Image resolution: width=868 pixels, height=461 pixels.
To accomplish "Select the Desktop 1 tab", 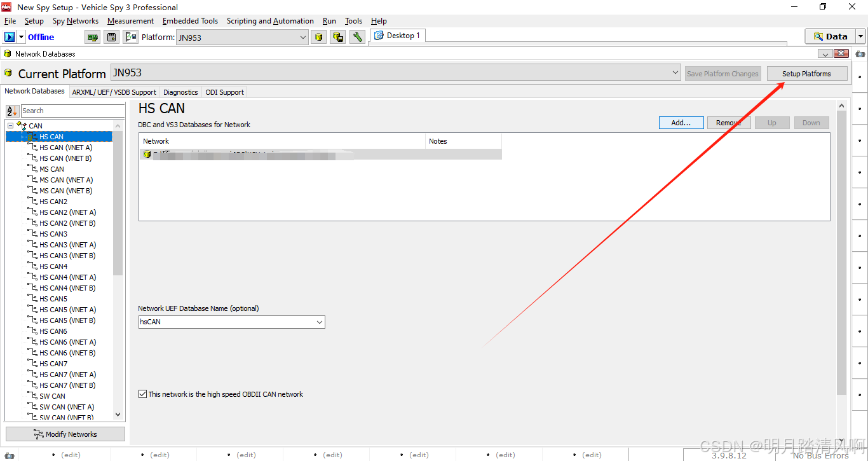I will point(398,36).
